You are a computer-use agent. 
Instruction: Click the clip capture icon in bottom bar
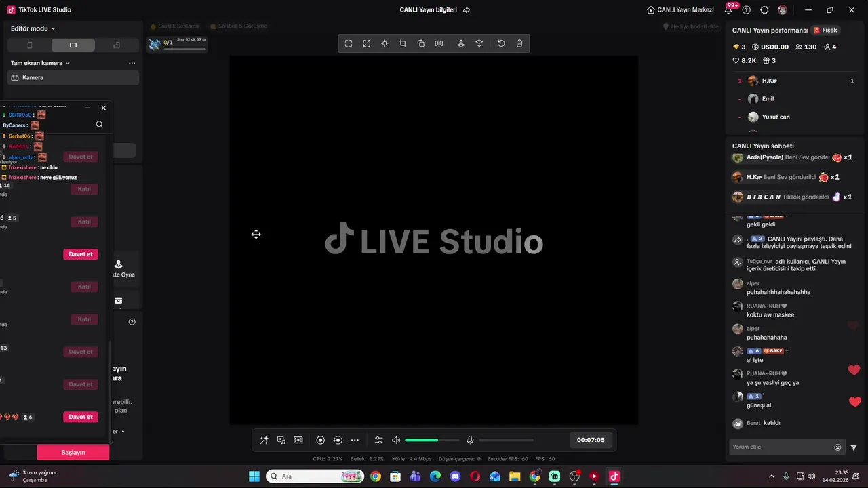pyautogui.click(x=298, y=440)
